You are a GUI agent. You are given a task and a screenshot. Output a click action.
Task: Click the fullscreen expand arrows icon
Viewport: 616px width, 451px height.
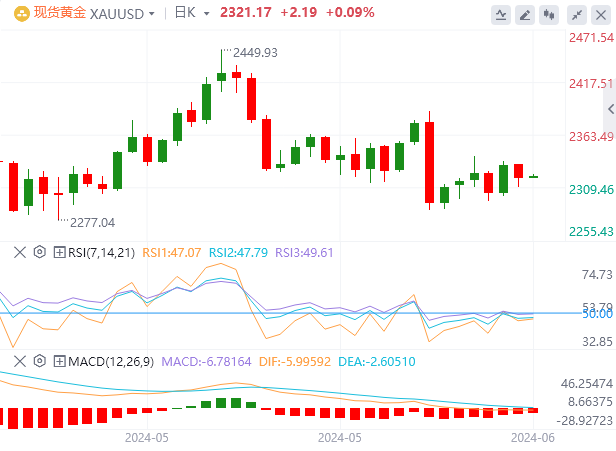599,15
